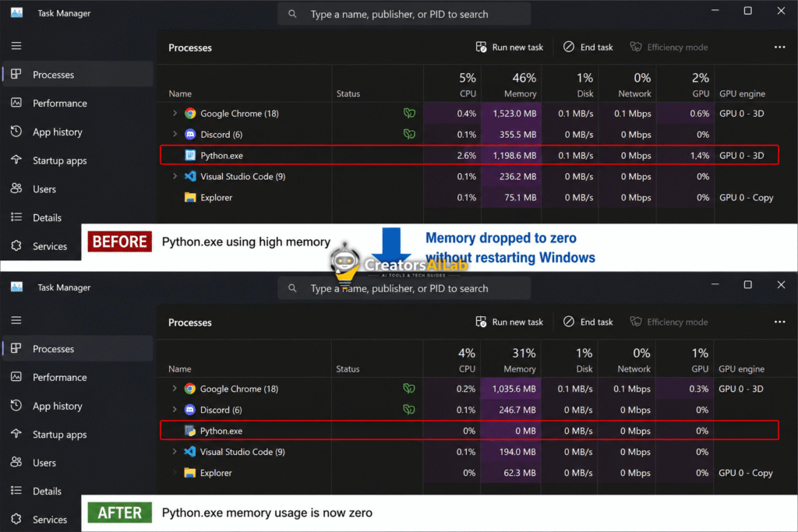Click Explorer folder icon in bottom window
Image resolution: width=798 pixels, height=532 pixels.
pos(190,473)
